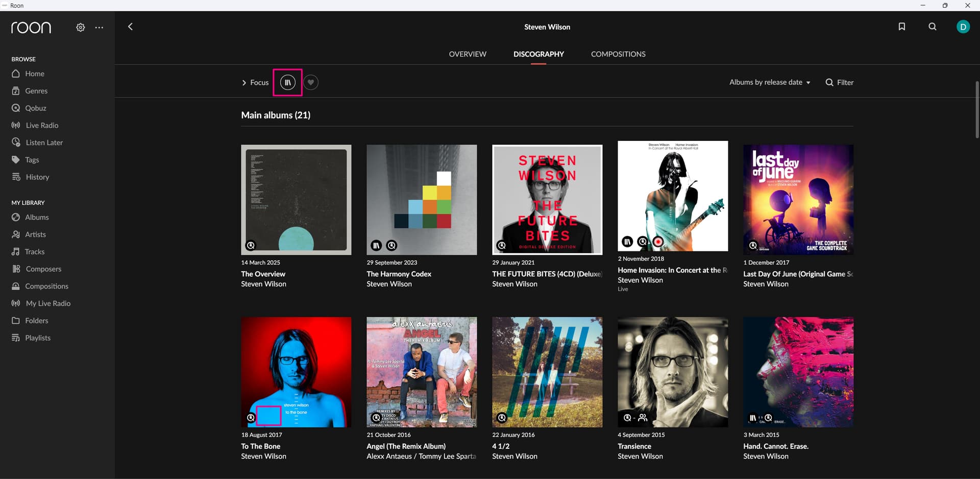Open Roon settings gear icon

[x=81, y=28]
